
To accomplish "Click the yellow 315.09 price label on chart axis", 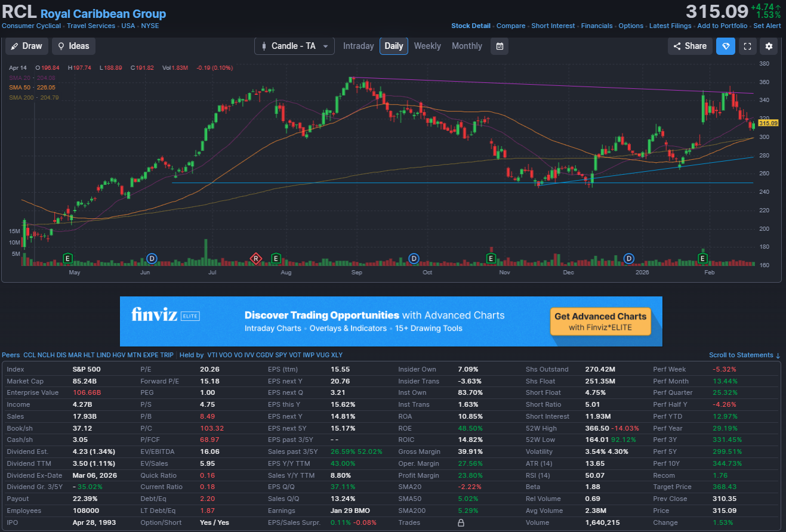I will click(768, 123).
